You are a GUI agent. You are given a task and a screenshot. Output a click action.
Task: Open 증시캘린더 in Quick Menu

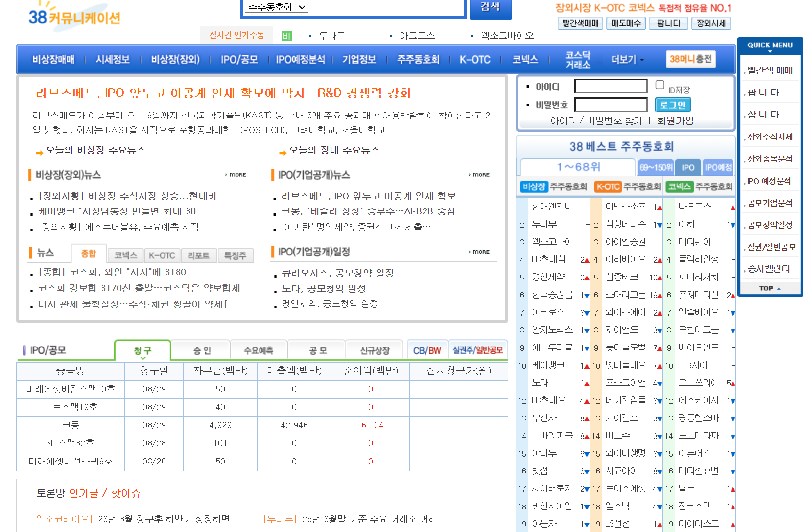(768, 269)
